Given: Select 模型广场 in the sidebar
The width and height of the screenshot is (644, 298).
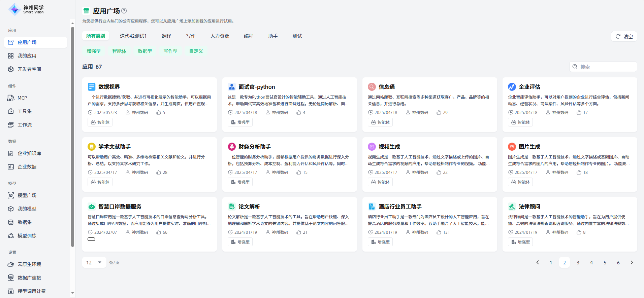Looking at the screenshot, I should tap(27, 195).
